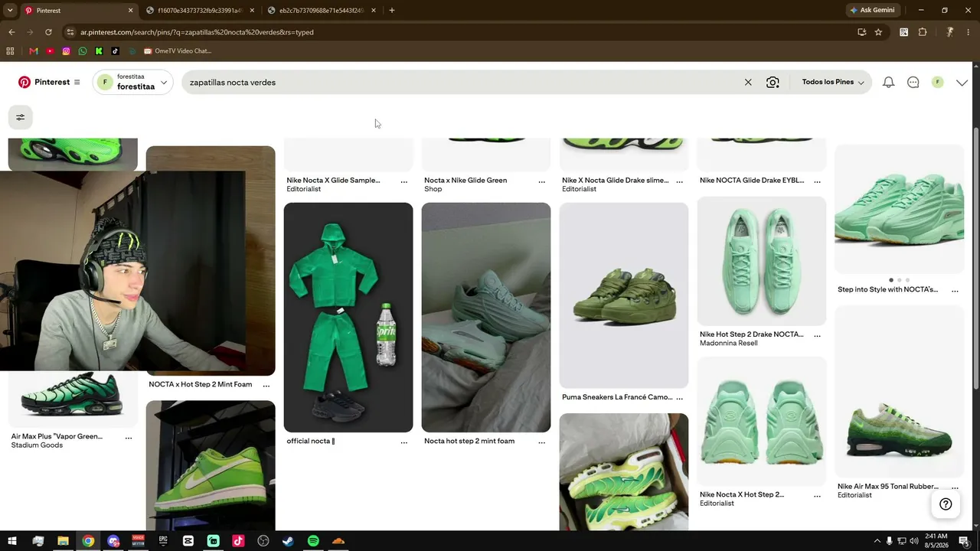This screenshot has height=551, width=980.
Task: Open the Editorialist link under Nike Nocta X Glide Sample
Action: pyautogui.click(x=303, y=189)
